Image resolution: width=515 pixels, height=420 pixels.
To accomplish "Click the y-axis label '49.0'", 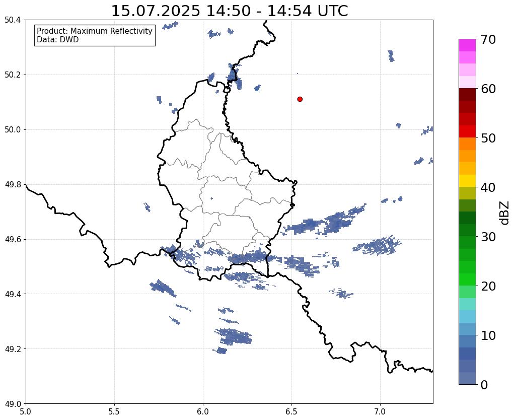I will [13, 404].
